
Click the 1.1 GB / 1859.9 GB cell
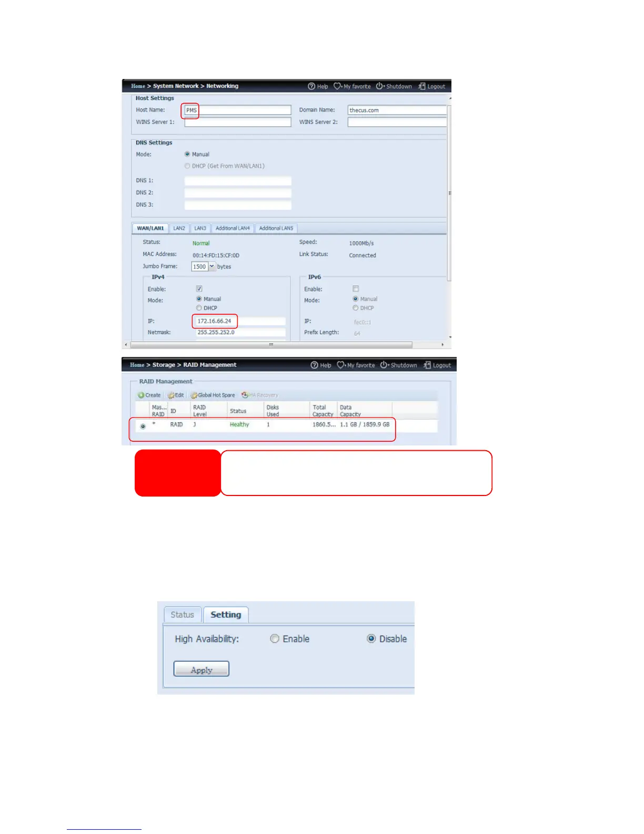click(x=365, y=424)
